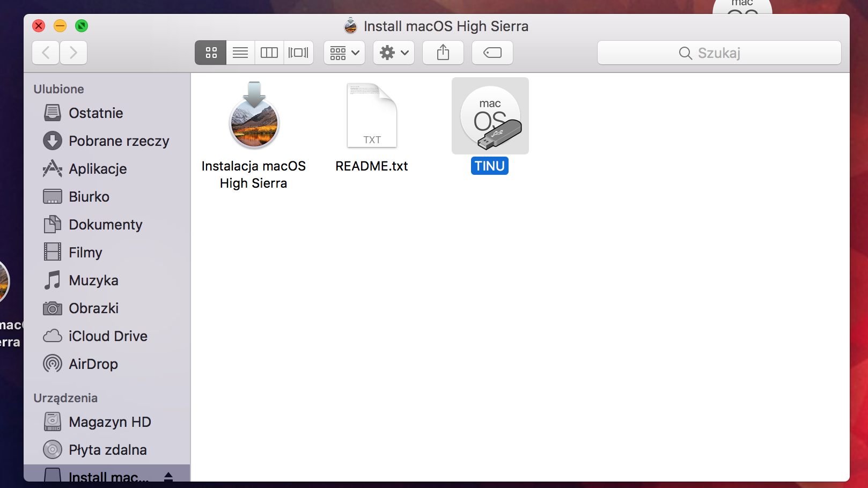Open Dokumenty in the sidebar
868x488 pixels.
click(x=107, y=225)
